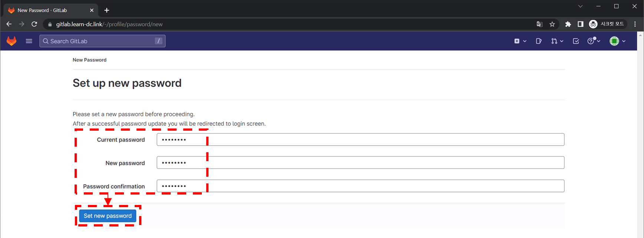
Task: Click the translate page icon
Action: pyautogui.click(x=539, y=24)
